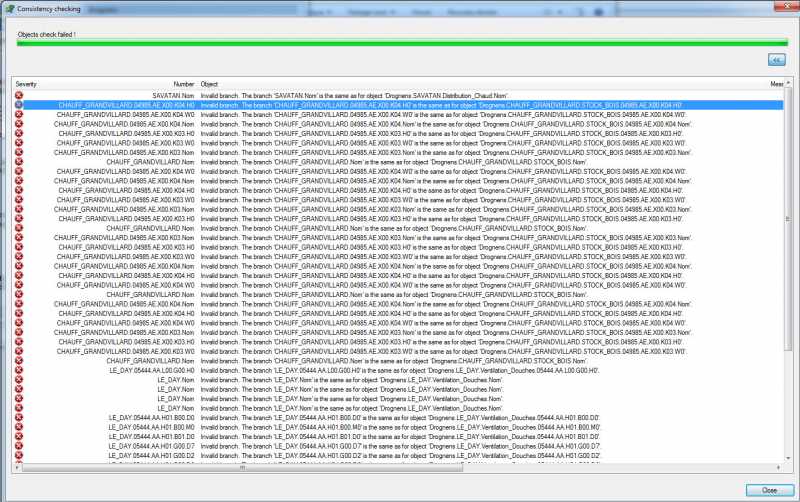Click the error icon on the LE_DAY.05444.AA.H01.B00.M0 row

(19, 427)
